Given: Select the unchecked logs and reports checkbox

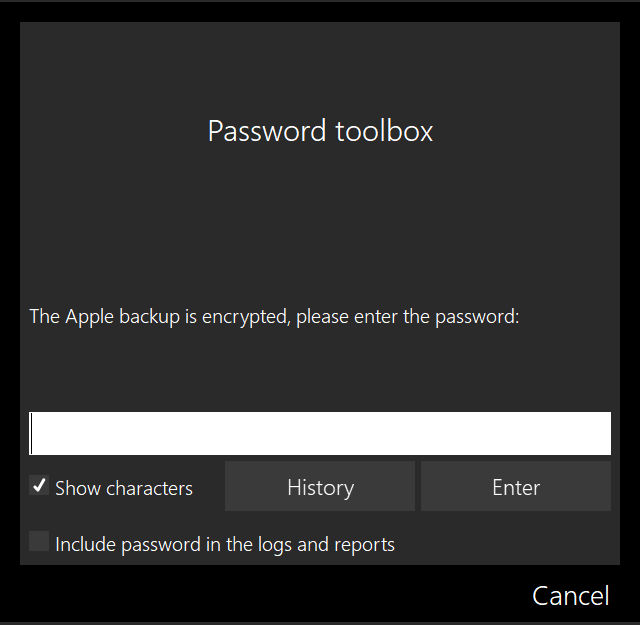Looking at the screenshot, I should (x=40, y=542).
